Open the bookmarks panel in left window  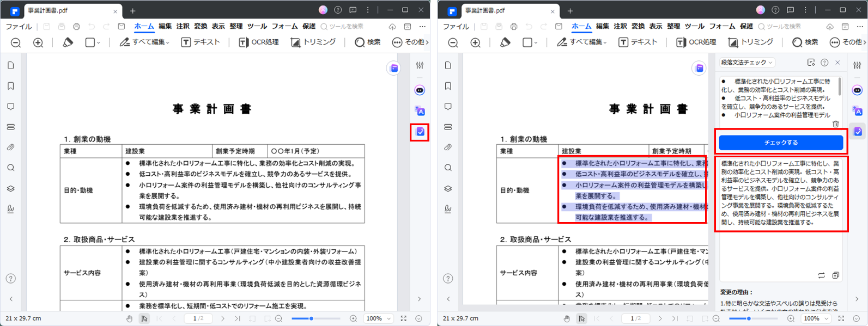click(x=11, y=86)
